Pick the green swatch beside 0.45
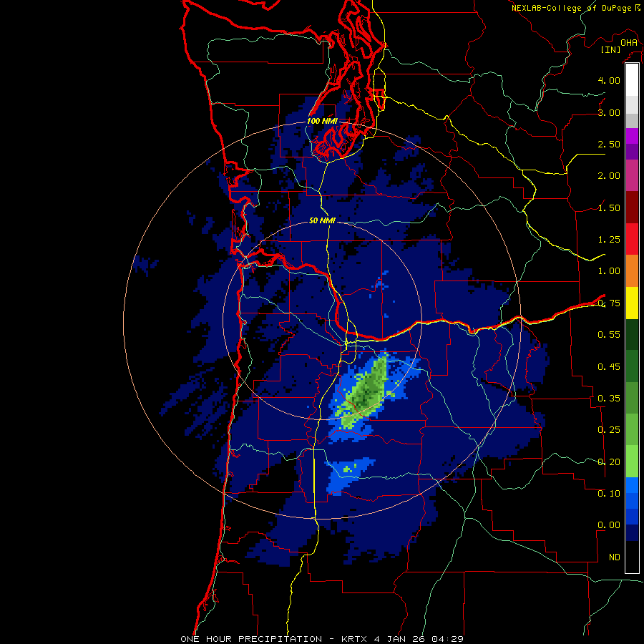Screen dimensions: 644x644 [632, 366]
